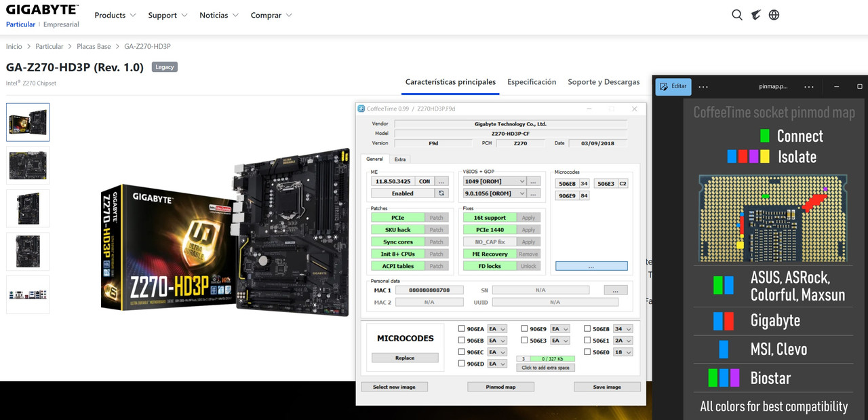Image resolution: width=868 pixels, height=420 pixels.
Task: Click the blue ellipsis button under Microcodes
Action: pyautogui.click(x=591, y=267)
